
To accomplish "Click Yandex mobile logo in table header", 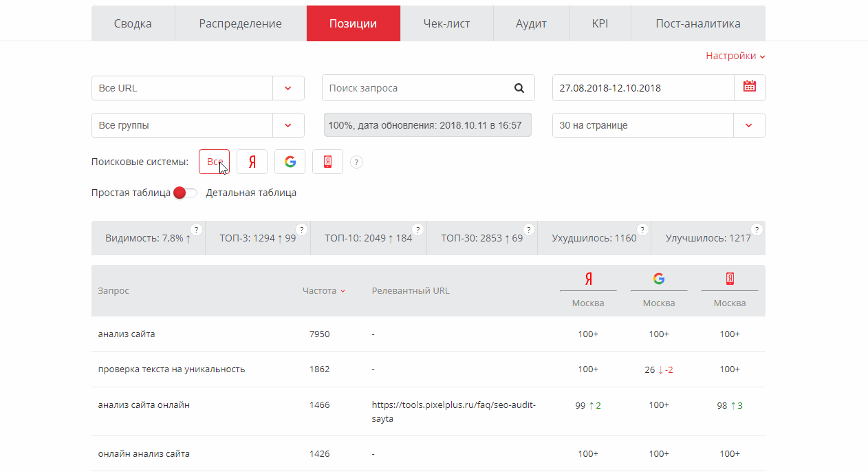I will (x=730, y=279).
